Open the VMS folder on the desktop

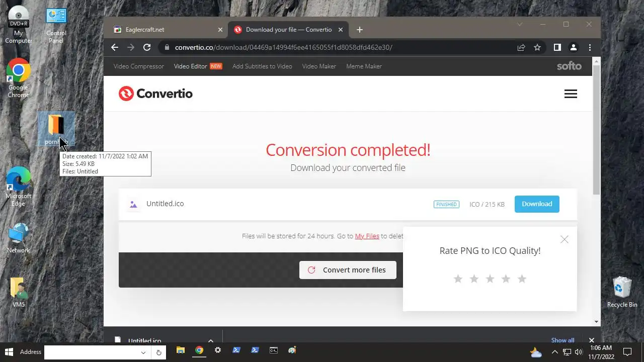coord(19,292)
